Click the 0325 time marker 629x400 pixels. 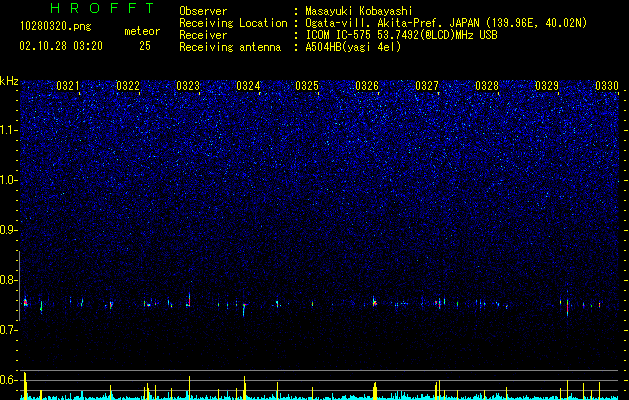click(x=307, y=86)
